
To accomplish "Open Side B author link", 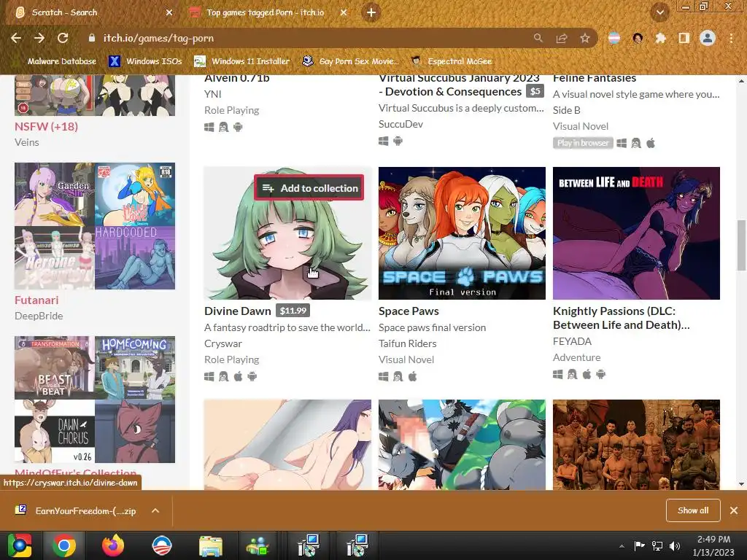I will 566,110.
